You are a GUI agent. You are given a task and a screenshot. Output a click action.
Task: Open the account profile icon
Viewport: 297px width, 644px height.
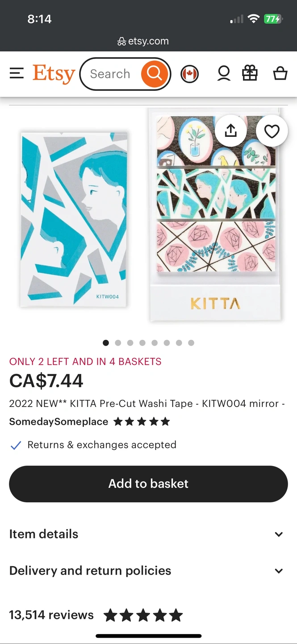click(224, 73)
